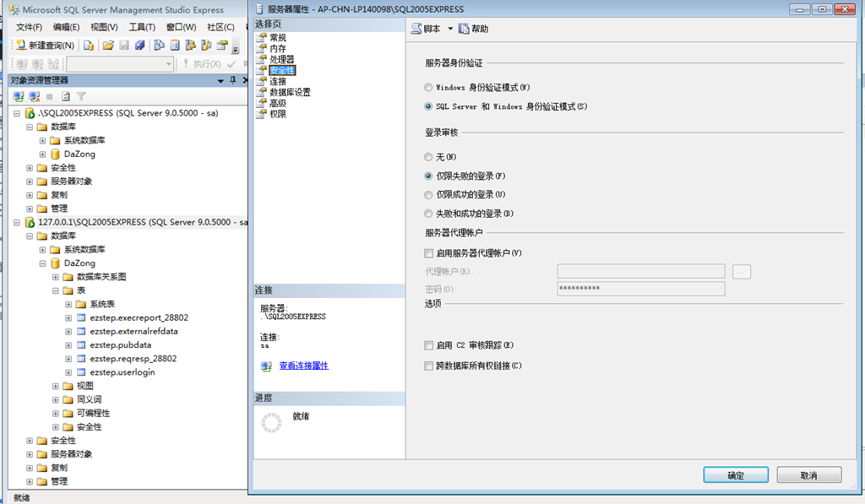Viewport: 865px width, 504px height.
Task: Pin the 对象资源管理器 panel
Action: (233, 80)
